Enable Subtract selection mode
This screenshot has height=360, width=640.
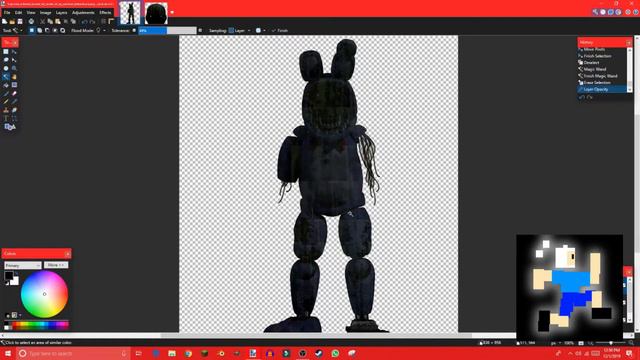point(47,31)
